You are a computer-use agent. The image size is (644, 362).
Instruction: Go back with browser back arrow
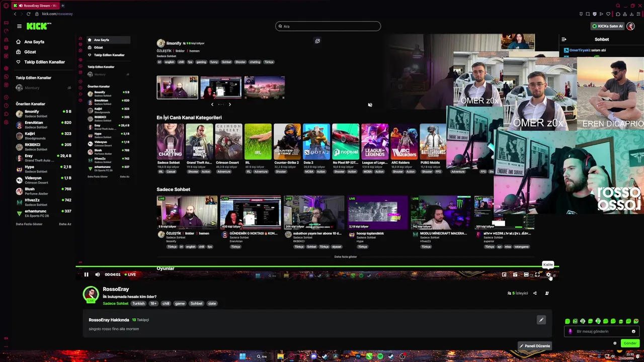click(x=15, y=14)
